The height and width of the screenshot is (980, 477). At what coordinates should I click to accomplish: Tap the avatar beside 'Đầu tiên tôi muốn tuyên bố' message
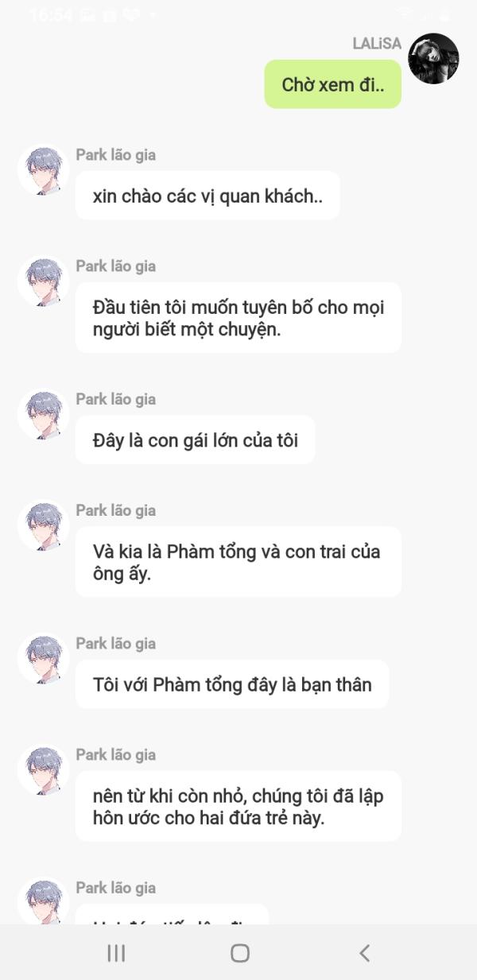43,281
